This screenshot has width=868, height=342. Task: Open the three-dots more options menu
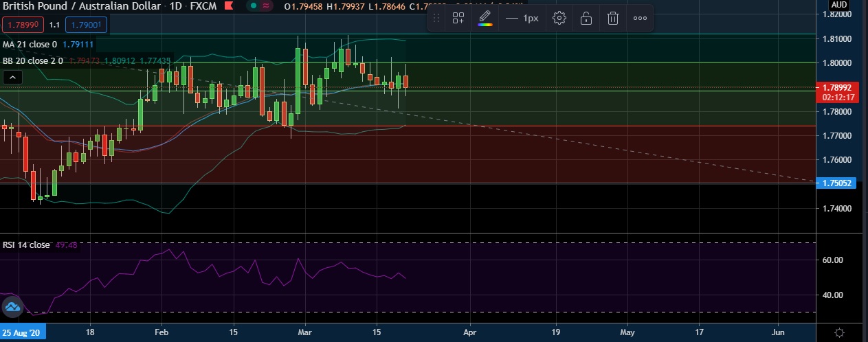pyautogui.click(x=639, y=19)
